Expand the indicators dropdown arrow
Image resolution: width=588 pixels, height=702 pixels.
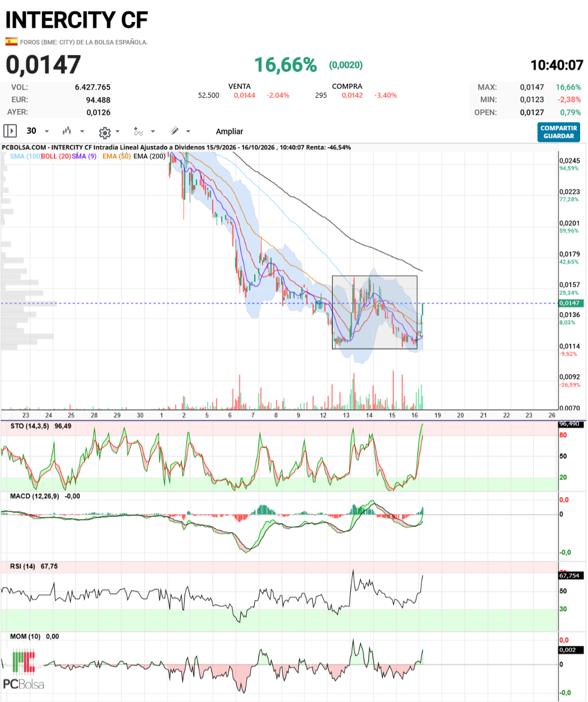tap(153, 131)
